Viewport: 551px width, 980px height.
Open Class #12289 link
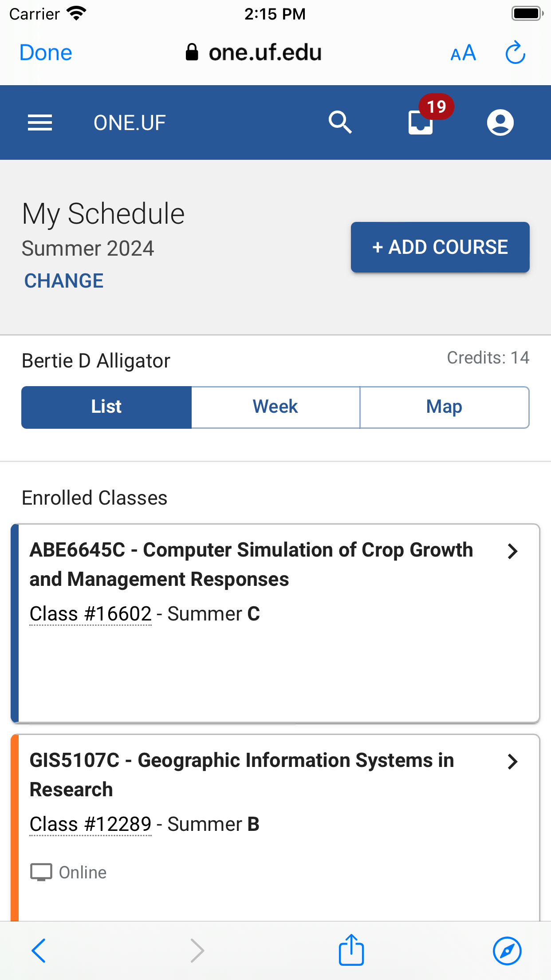coord(91,824)
